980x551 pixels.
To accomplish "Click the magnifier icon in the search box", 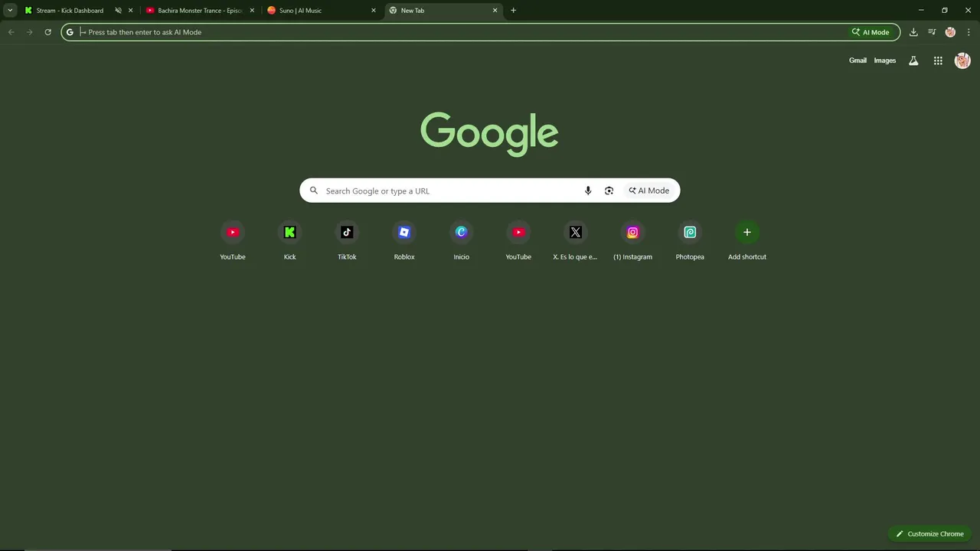I will 314,191.
